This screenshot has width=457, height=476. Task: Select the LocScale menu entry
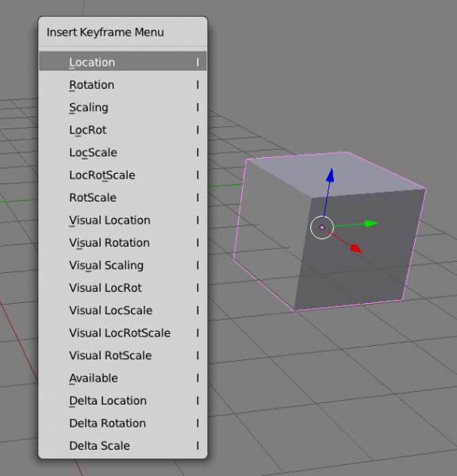pyautogui.click(x=123, y=152)
